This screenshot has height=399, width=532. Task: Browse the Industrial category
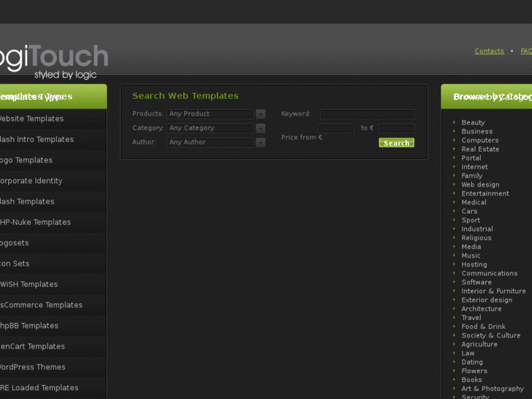pyautogui.click(x=477, y=229)
